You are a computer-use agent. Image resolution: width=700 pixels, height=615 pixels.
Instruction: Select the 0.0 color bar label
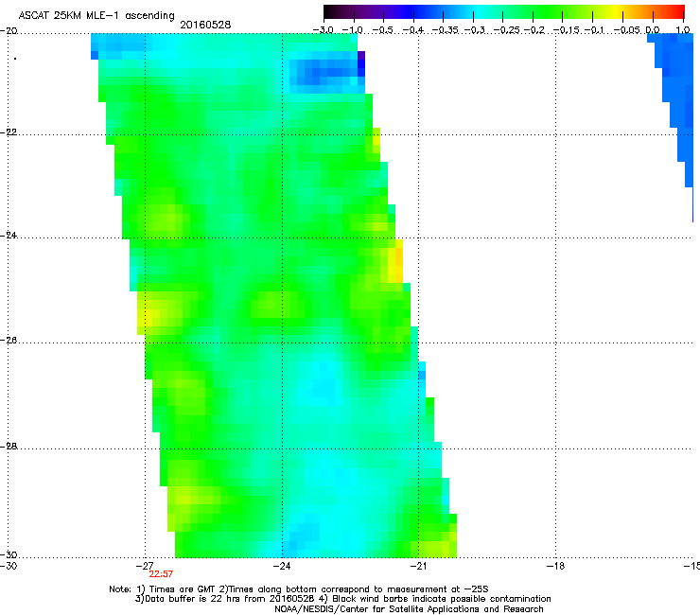point(653,30)
